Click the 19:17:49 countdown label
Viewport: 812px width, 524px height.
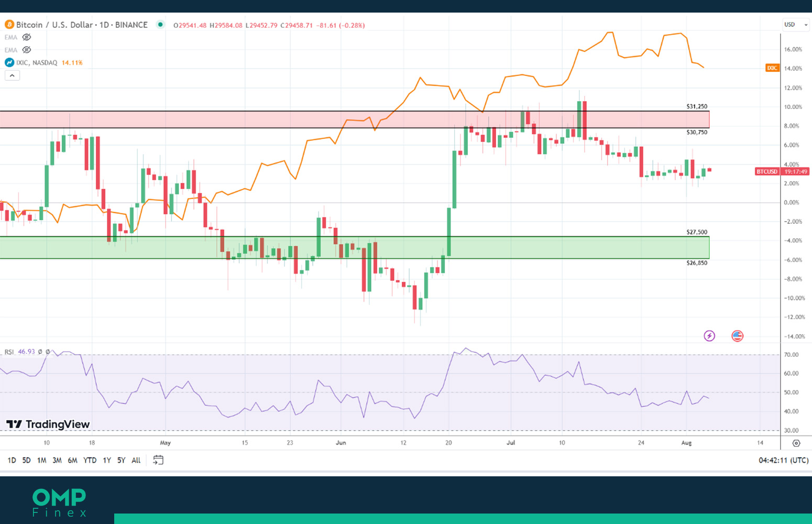pos(795,171)
